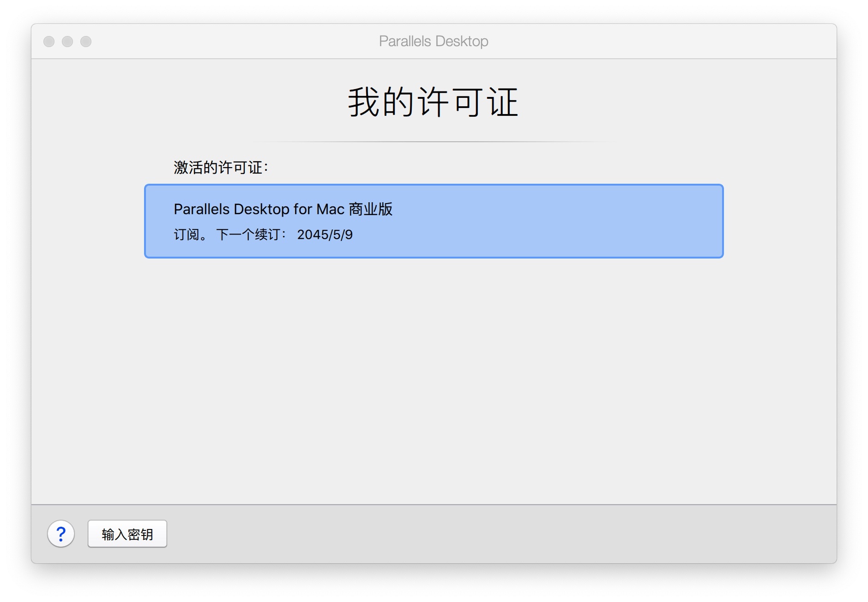The image size is (868, 602).
Task: Click the divider line beneath the heading
Action: point(433,142)
